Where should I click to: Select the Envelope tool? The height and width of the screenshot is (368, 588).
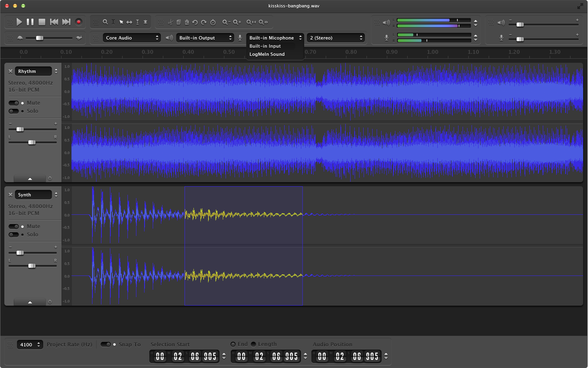(138, 22)
